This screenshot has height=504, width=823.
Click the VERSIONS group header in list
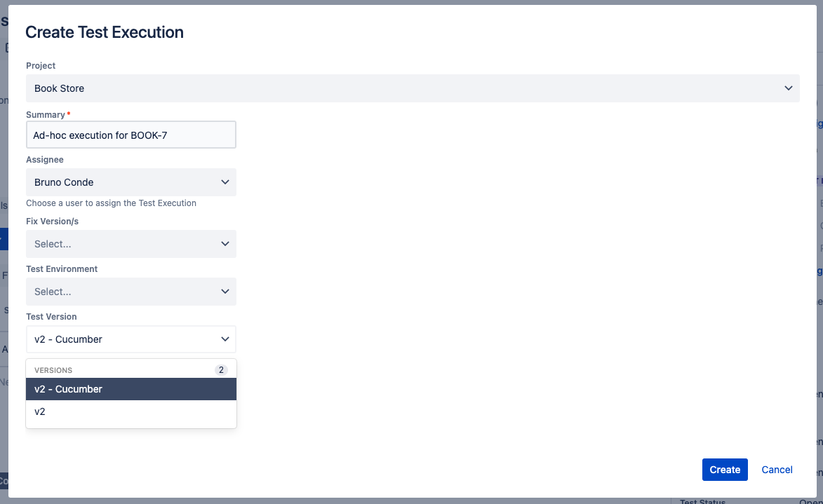[x=53, y=370]
